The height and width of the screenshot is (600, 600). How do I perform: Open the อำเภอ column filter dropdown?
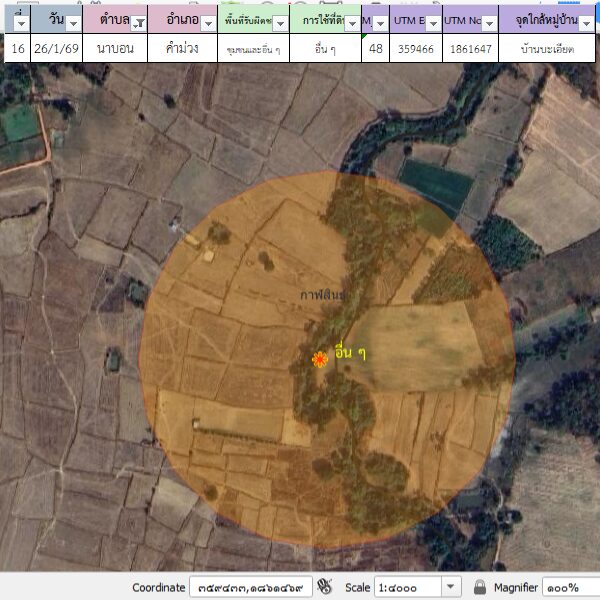coord(208,22)
